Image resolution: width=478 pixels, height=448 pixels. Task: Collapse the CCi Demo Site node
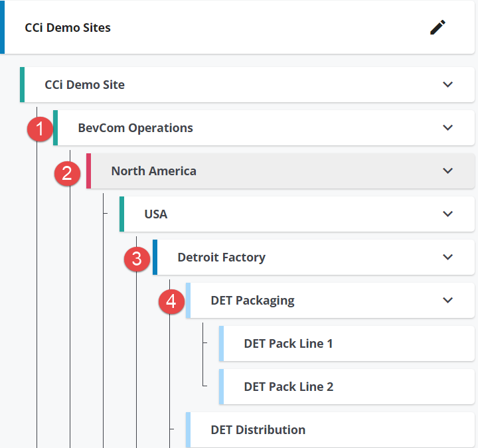447,84
